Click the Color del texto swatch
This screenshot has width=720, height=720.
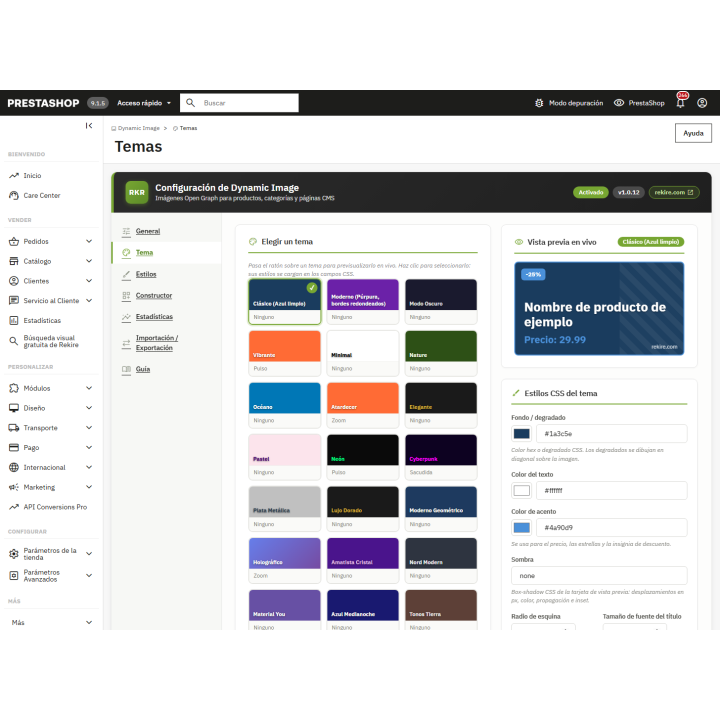pyautogui.click(x=521, y=490)
